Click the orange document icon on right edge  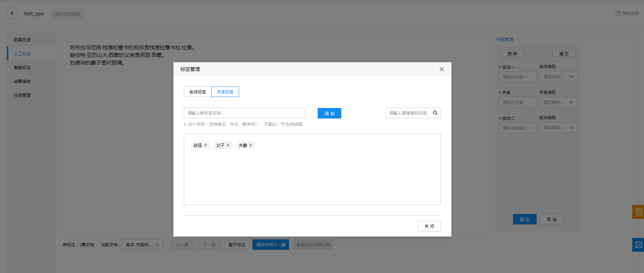(x=638, y=212)
